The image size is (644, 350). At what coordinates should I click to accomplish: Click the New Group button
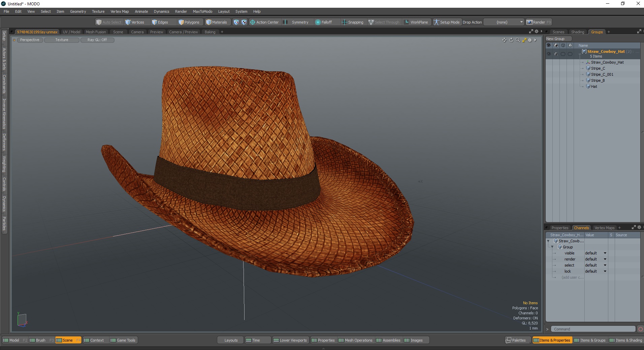(x=558, y=39)
